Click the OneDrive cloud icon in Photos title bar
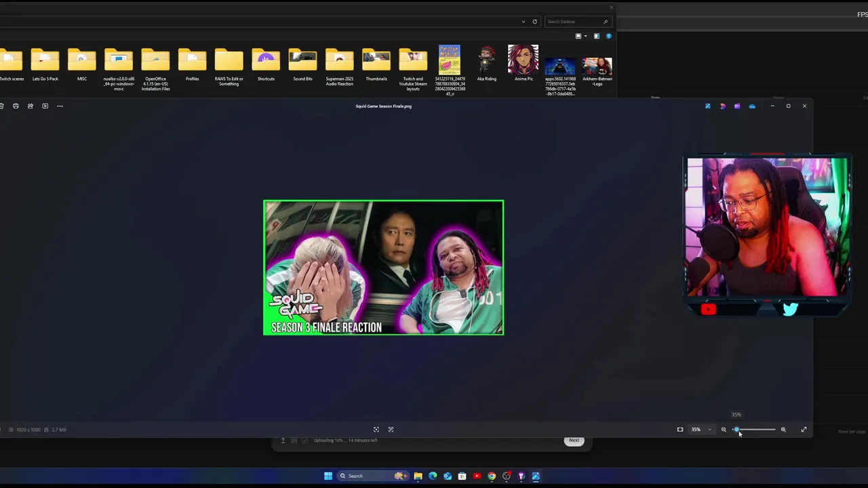The height and width of the screenshot is (488, 868). click(x=752, y=106)
